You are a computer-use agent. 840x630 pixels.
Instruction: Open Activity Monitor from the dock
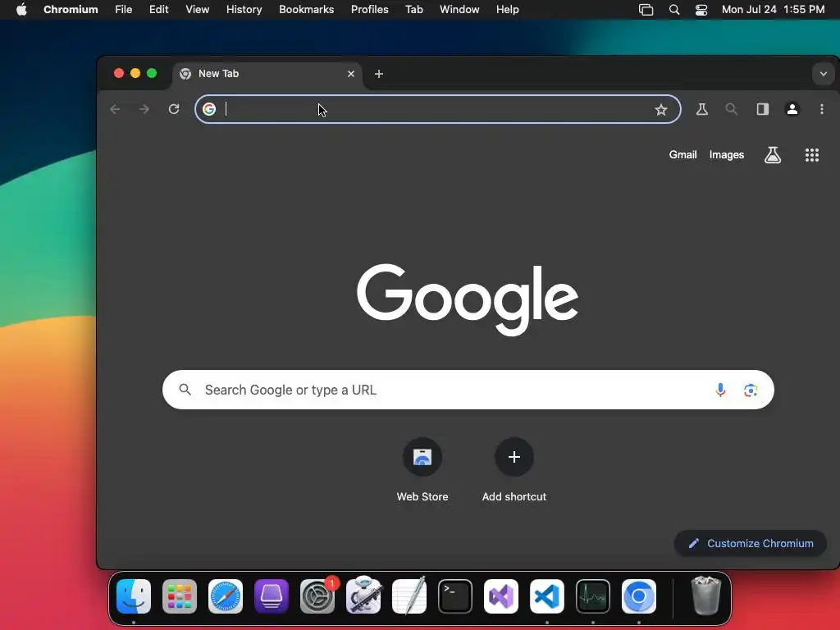tap(593, 596)
